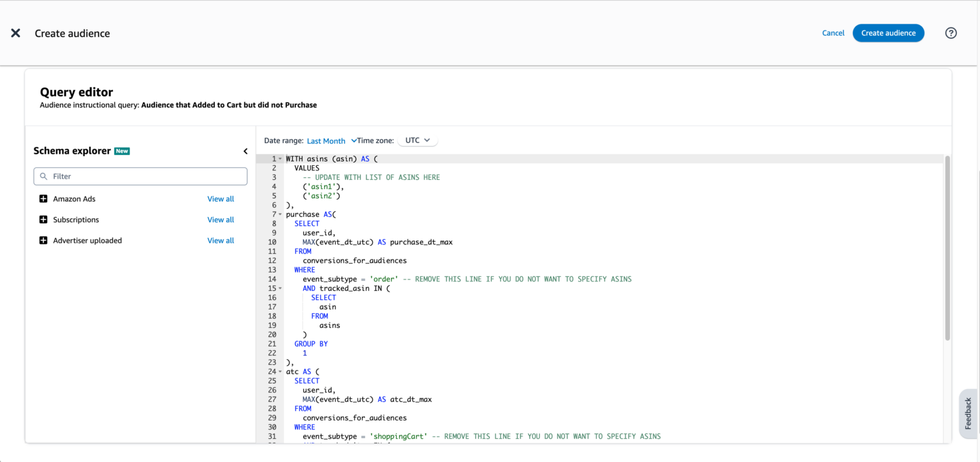View all Advertiser uploaded tables
The image size is (980, 462).
pos(220,241)
